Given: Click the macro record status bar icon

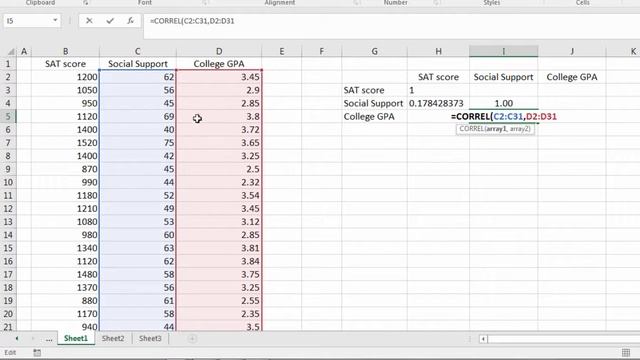Looking at the screenshot, I should (37, 353).
